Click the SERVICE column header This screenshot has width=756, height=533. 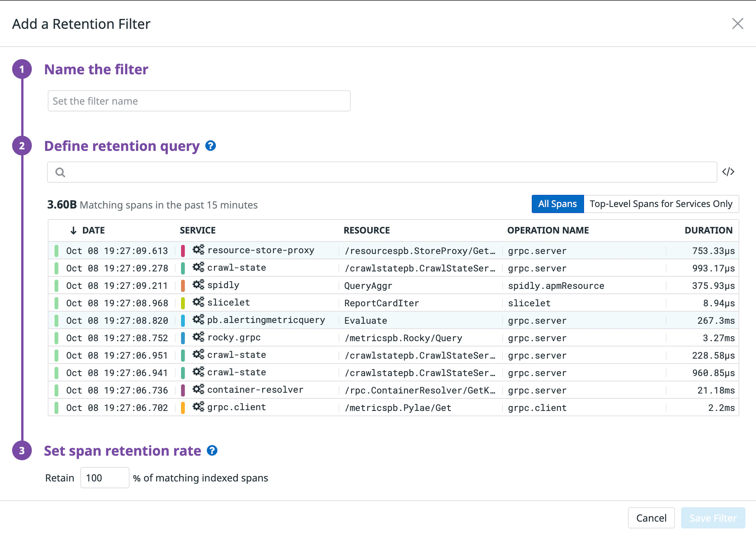point(198,230)
